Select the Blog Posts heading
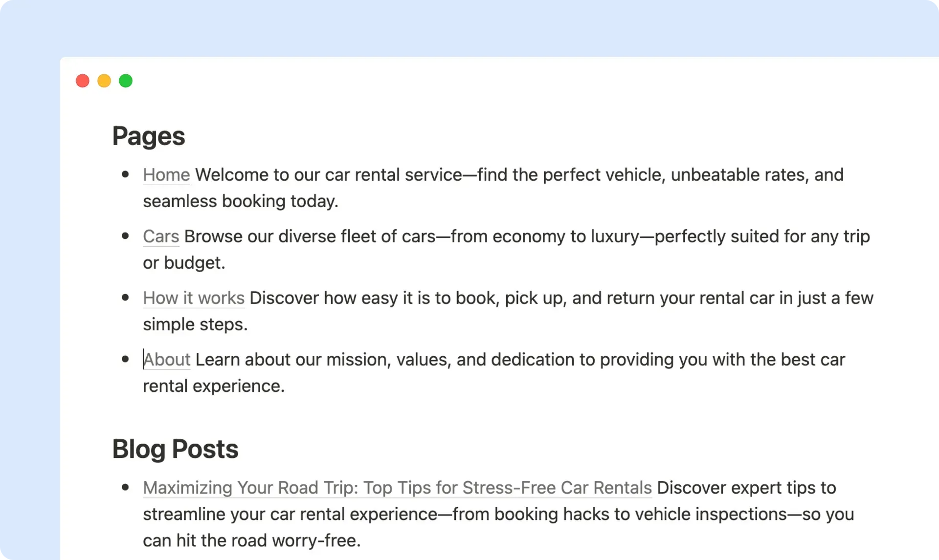Image resolution: width=939 pixels, height=560 pixels. tap(175, 449)
